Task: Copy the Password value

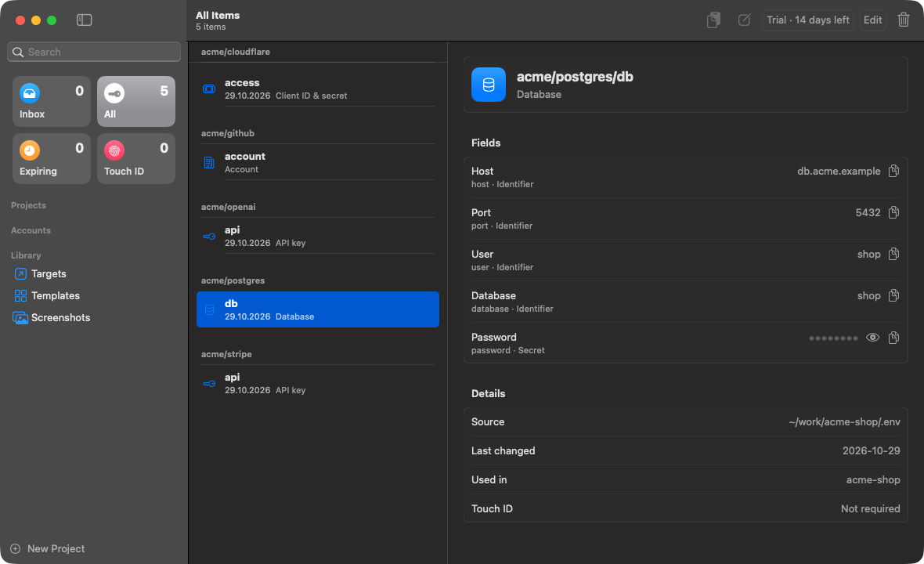Action: click(894, 338)
